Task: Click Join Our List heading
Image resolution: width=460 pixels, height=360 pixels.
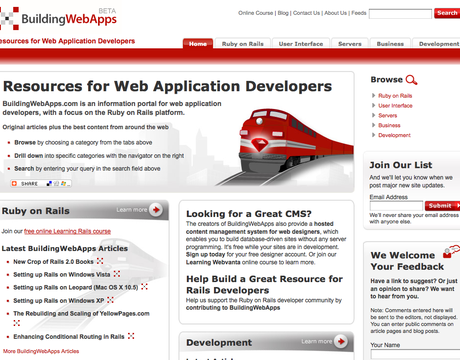Action: pos(400,165)
